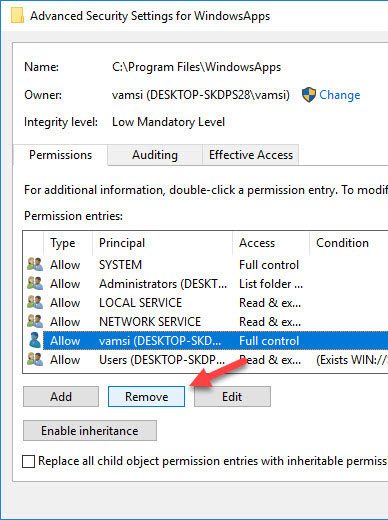
Task: Select the SYSTEM permission entry
Action: pos(205,265)
